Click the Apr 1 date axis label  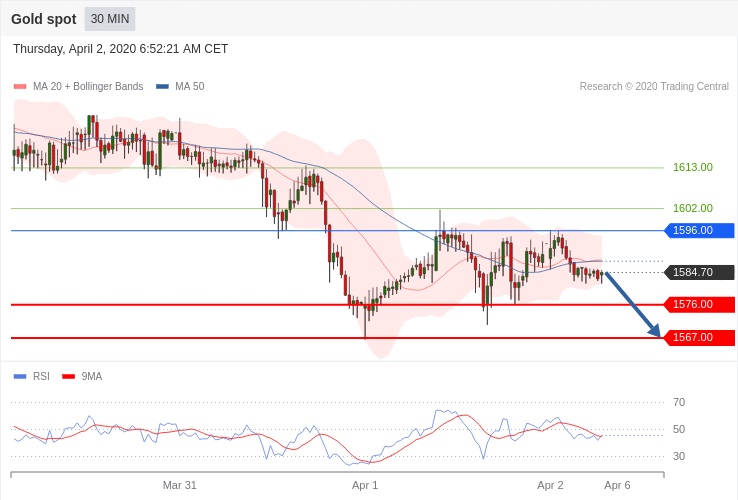(365, 485)
